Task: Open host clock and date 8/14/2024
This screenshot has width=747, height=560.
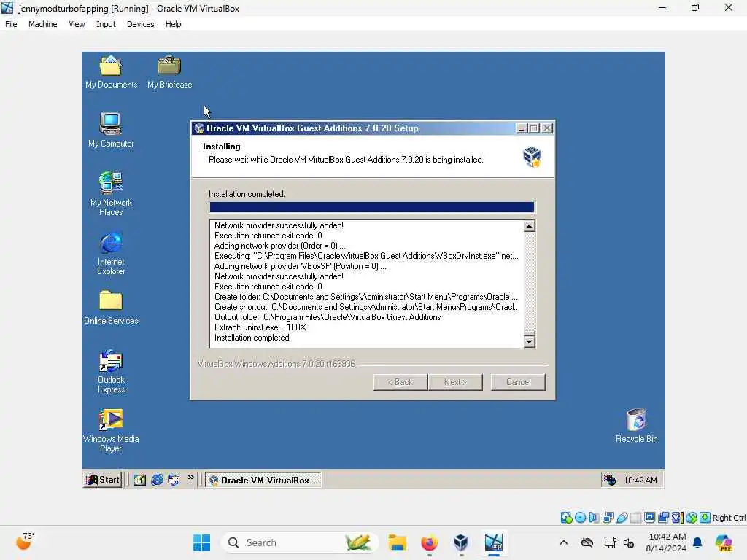Action: [667, 542]
